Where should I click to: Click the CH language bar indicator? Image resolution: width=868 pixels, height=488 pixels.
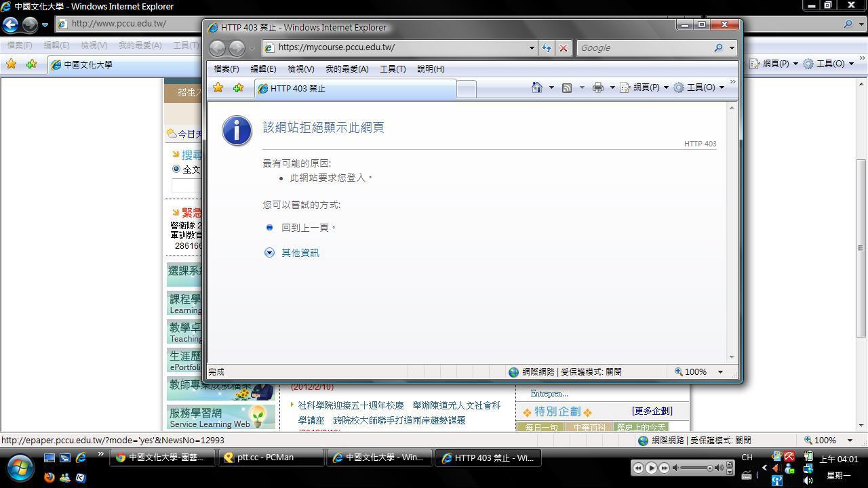click(747, 457)
